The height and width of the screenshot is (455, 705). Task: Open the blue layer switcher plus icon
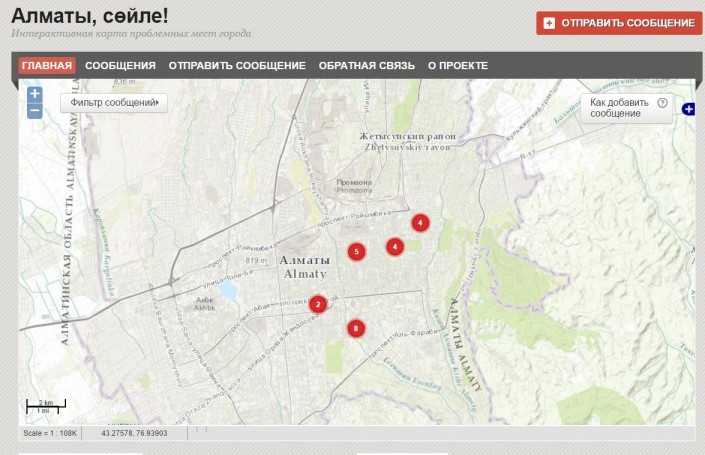[688, 109]
